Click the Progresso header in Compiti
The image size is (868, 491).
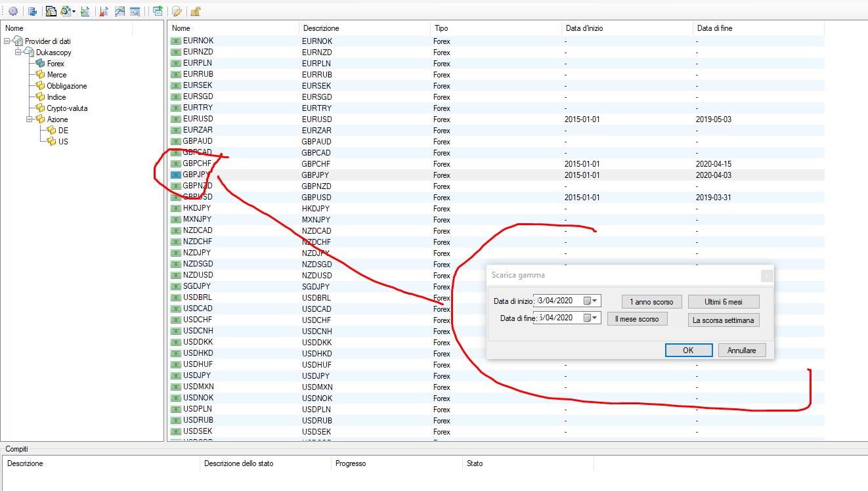click(397, 463)
